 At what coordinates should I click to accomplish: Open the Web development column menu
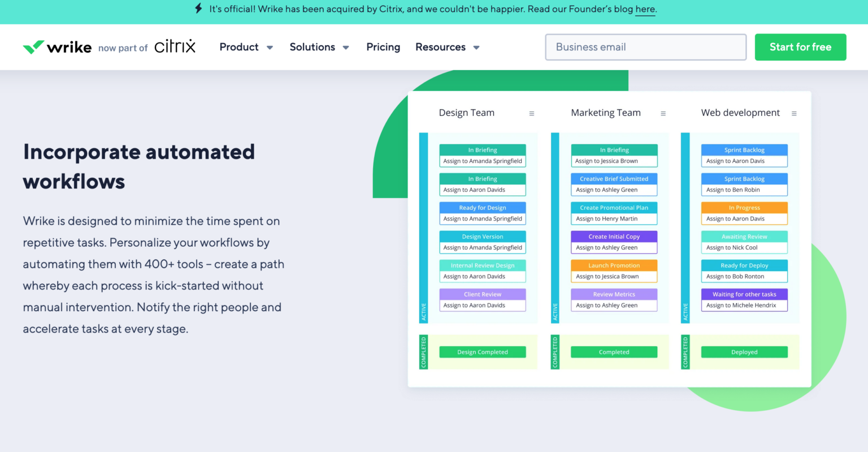pyautogui.click(x=794, y=113)
